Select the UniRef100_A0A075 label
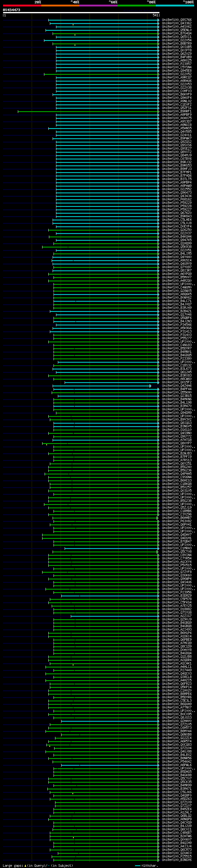This screenshot has height=868, width=197. (177, 118)
